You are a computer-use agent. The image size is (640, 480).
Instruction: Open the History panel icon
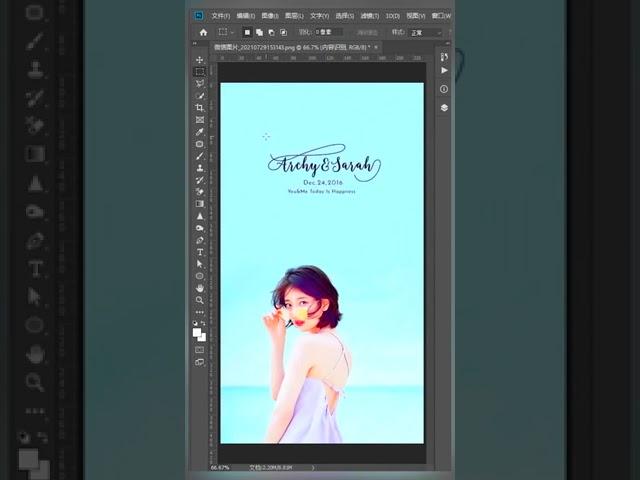(444, 57)
